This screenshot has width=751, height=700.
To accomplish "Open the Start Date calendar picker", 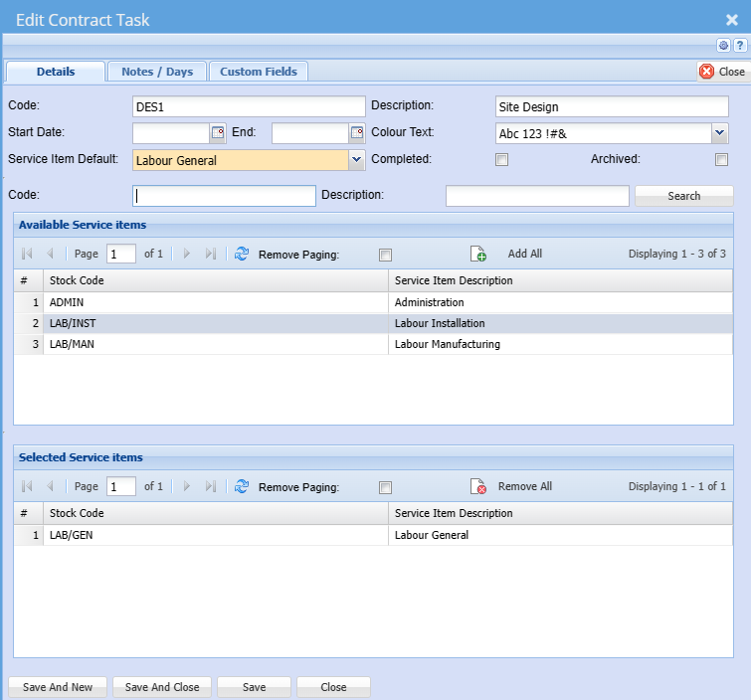I will (x=218, y=133).
